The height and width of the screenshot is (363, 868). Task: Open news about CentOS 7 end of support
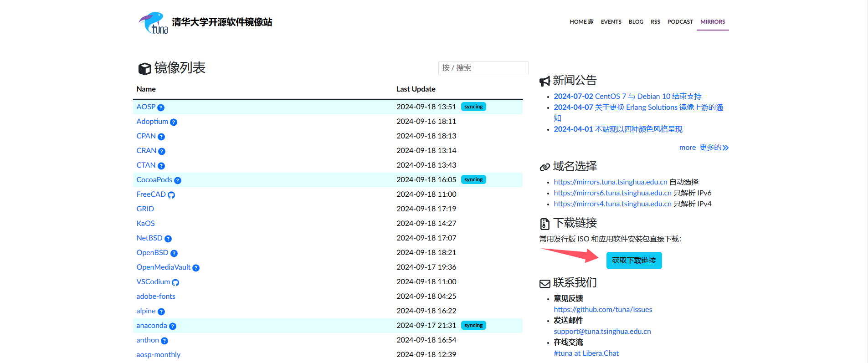(x=627, y=96)
